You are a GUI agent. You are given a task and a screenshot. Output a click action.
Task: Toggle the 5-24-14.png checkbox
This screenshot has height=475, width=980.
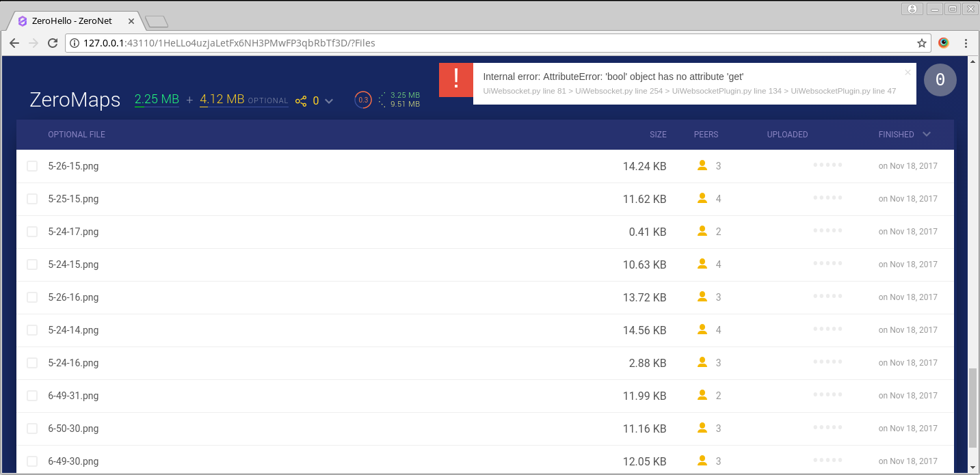[x=32, y=330]
